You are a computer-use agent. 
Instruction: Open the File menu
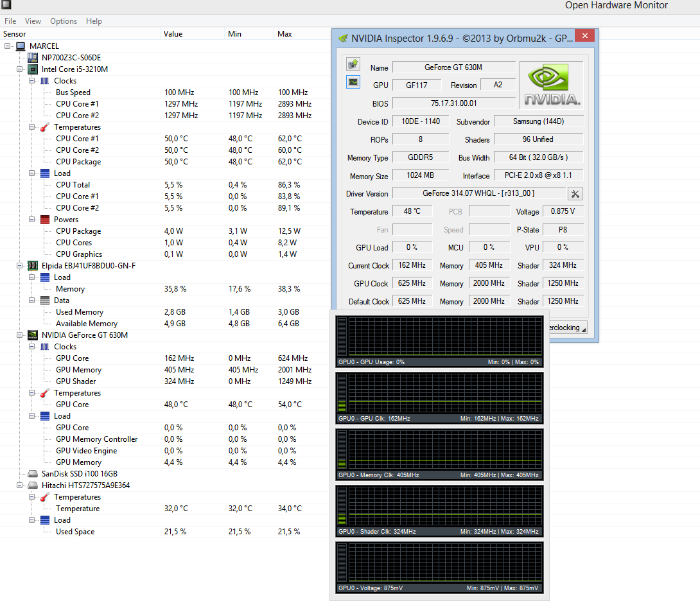pyautogui.click(x=10, y=21)
